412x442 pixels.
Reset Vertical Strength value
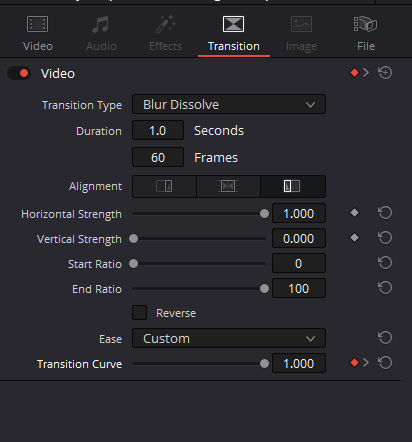pos(385,238)
